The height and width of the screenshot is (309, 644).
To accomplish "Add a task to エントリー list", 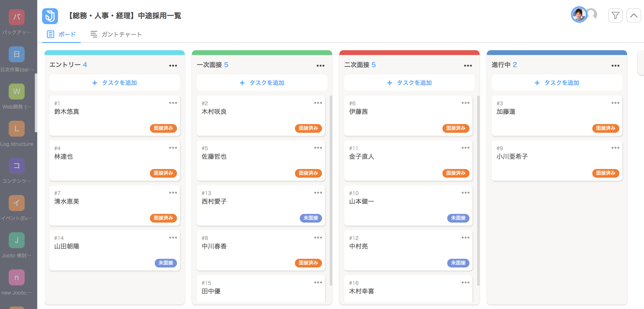I will [115, 83].
